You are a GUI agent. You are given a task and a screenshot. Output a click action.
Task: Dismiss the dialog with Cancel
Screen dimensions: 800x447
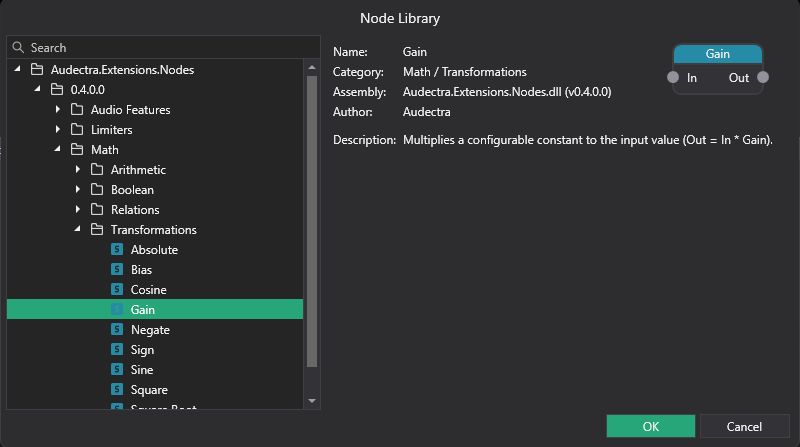[x=744, y=426]
